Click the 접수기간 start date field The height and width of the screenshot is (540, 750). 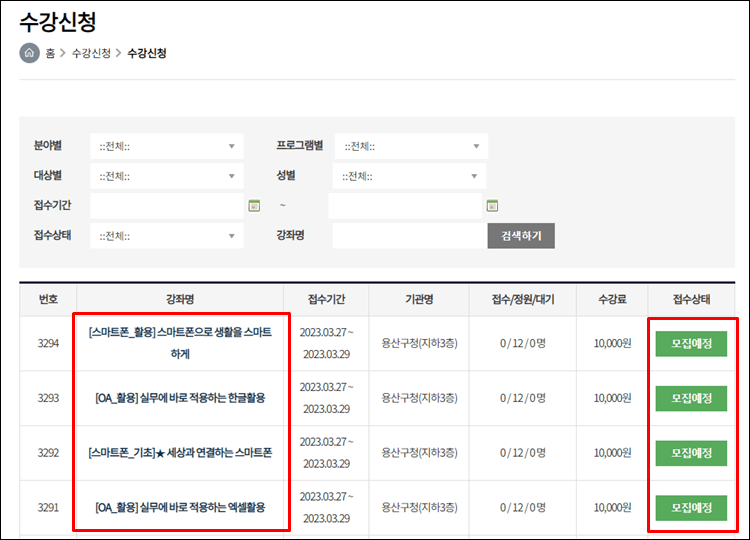166,206
